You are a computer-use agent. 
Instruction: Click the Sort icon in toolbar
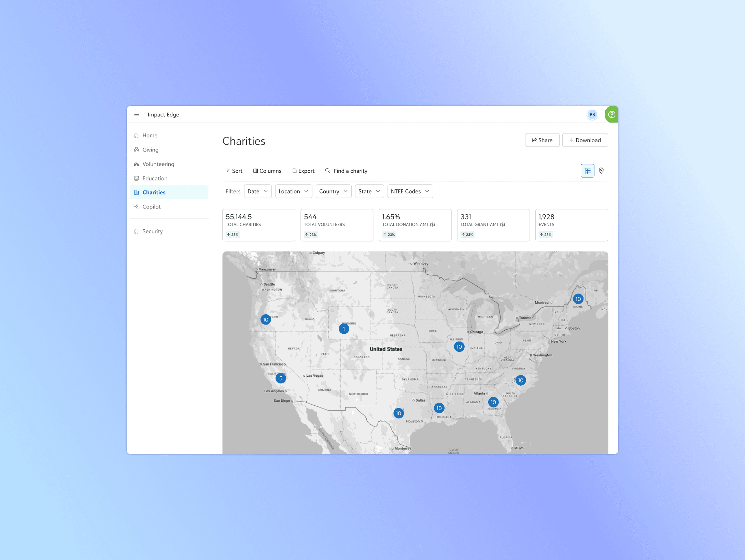pyautogui.click(x=228, y=171)
